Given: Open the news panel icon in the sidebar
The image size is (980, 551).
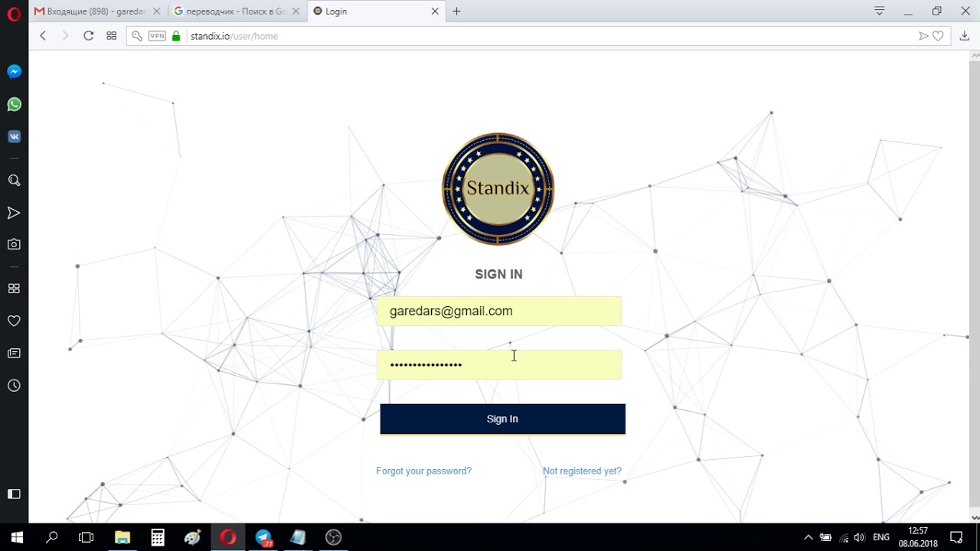Looking at the screenshot, I should click(x=14, y=353).
